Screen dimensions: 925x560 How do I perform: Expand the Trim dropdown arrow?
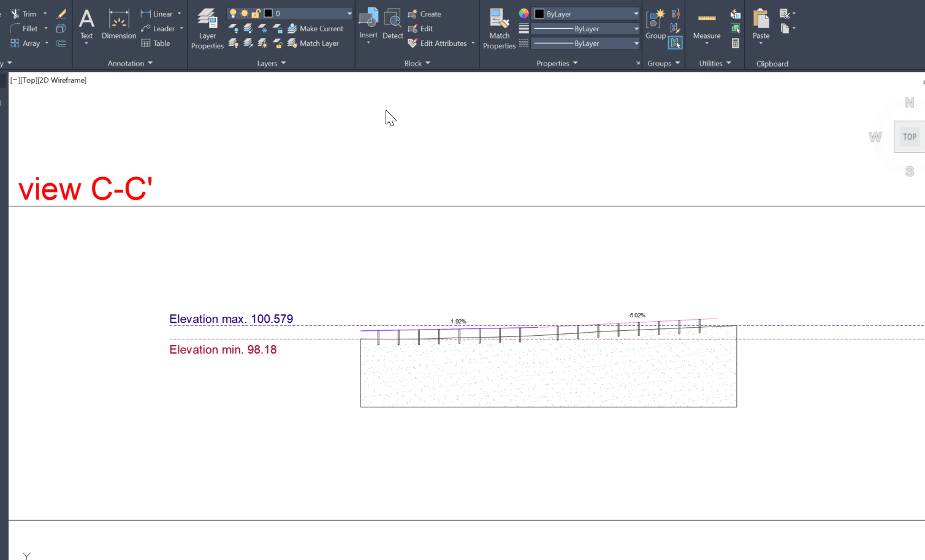pyautogui.click(x=45, y=13)
